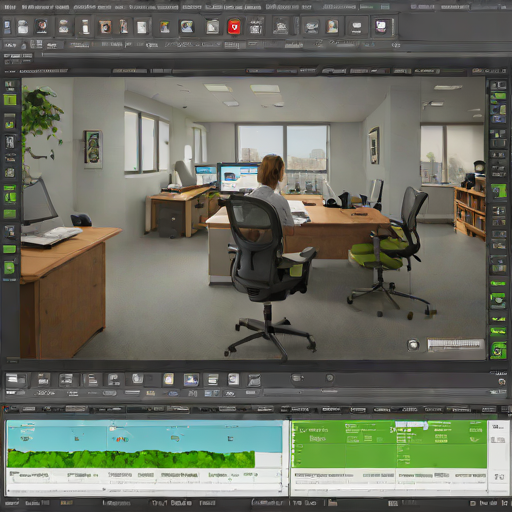
Task: Click the list lines icon right of the blue landscape icon
Action: [212, 379]
